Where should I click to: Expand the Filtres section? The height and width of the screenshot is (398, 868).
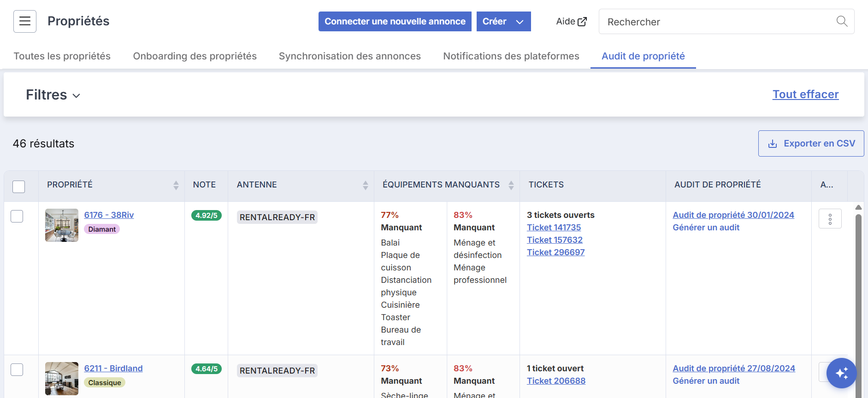tap(53, 95)
